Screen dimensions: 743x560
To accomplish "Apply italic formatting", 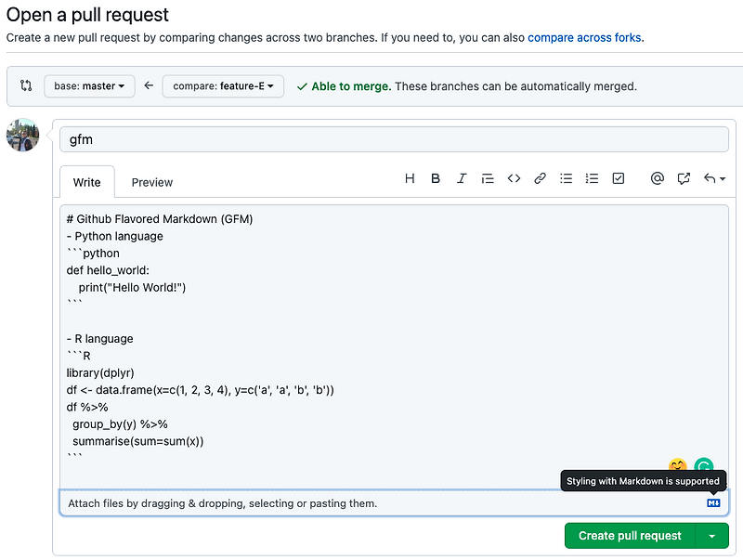I will pos(462,178).
